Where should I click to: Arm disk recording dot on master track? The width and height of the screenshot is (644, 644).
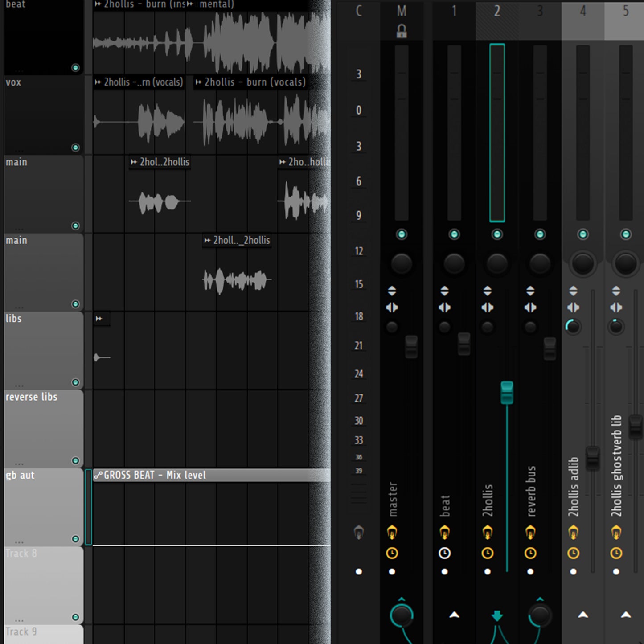[392, 572]
